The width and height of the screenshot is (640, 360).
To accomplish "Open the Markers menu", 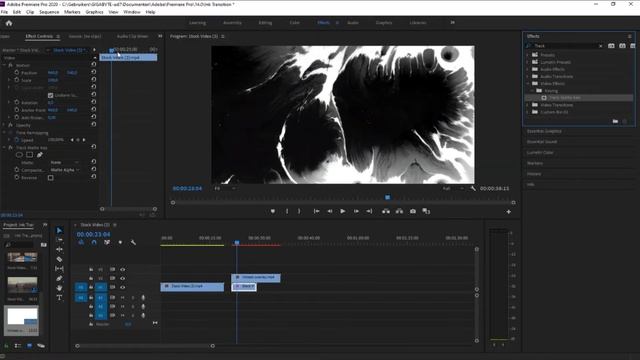I will pyautogui.click(x=72, y=12).
